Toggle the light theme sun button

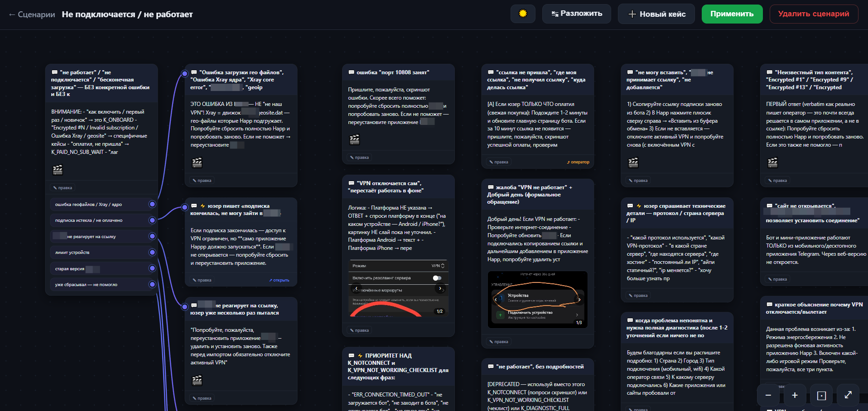523,14
